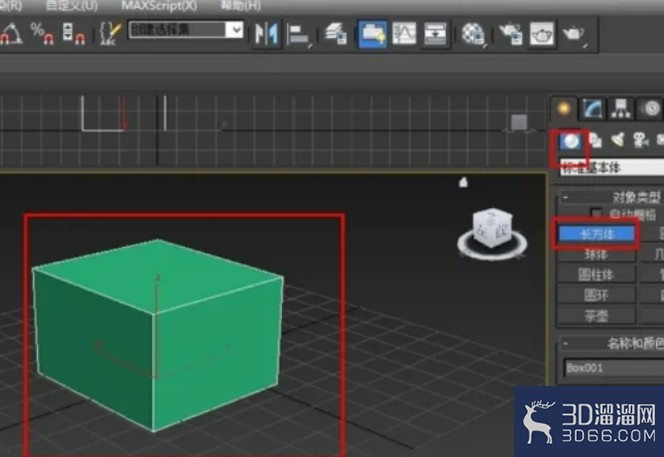
Task: Open the 帮助(H) help menu
Action: point(240,6)
